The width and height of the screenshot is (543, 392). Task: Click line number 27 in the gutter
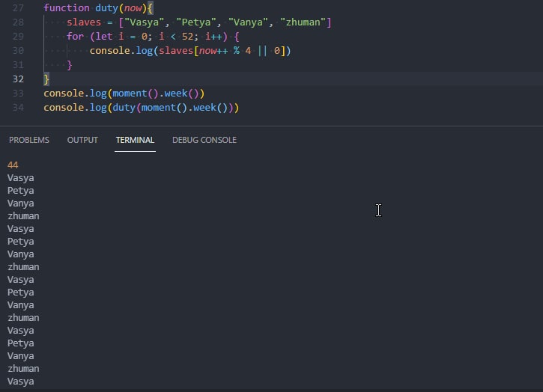(18, 8)
